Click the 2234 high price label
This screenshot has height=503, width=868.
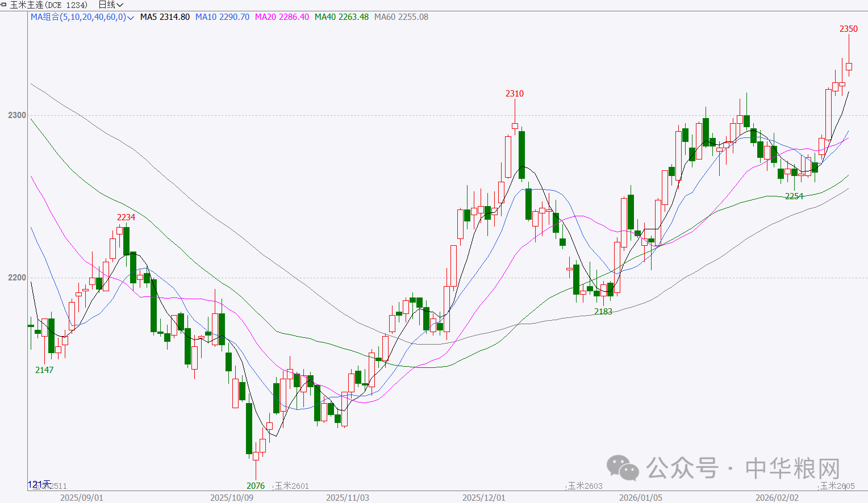click(126, 217)
